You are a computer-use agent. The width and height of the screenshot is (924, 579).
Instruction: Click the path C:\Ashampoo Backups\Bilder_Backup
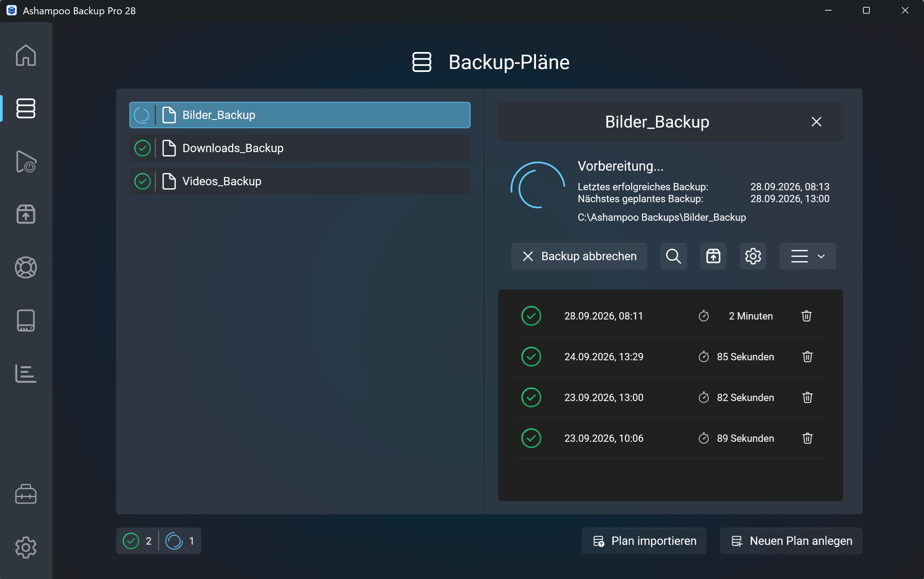point(661,217)
